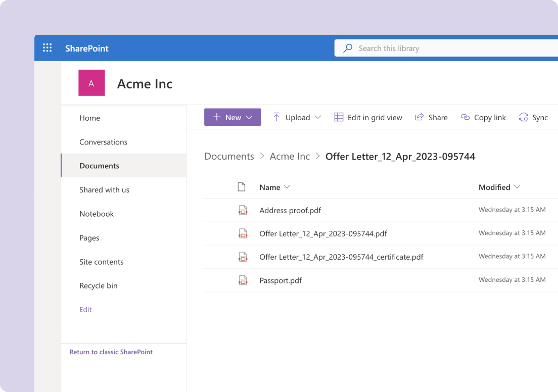Screen dimensions: 558x392
Task: Open the Name column sort dropdown
Action: coord(287,187)
